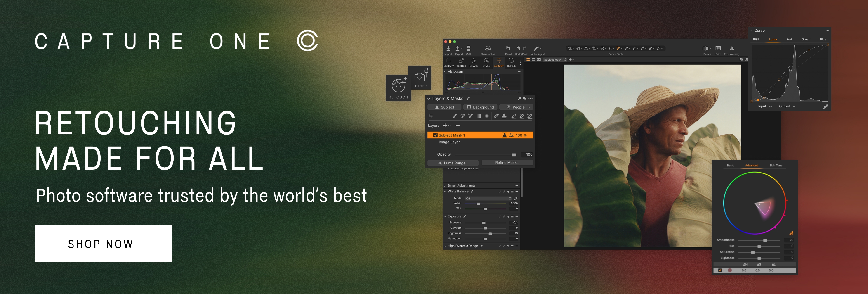Select the heal bandage tool
Image resolution: width=868 pixels, height=294 pixels.
coord(496,116)
